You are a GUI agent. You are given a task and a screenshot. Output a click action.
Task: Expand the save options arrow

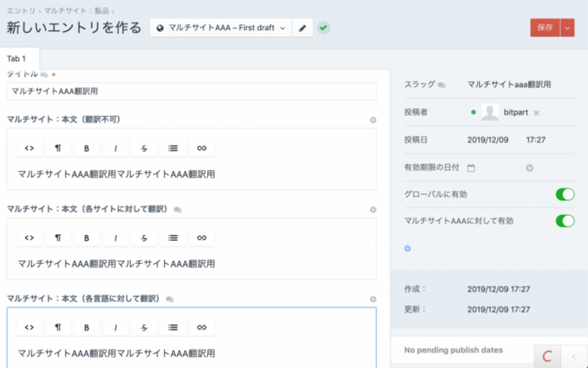pyautogui.click(x=567, y=28)
